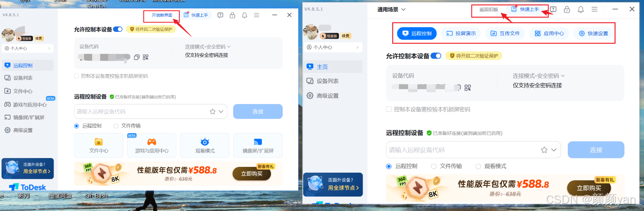
Task: Show device QR code in left window
Action: (145, 57)
